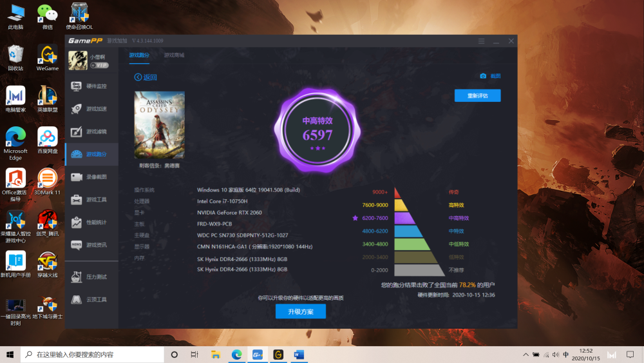Click 'NVIDIA GeForce RTX 2060' text
Viewport: 644px width, 363px height.
pos(229,213)
